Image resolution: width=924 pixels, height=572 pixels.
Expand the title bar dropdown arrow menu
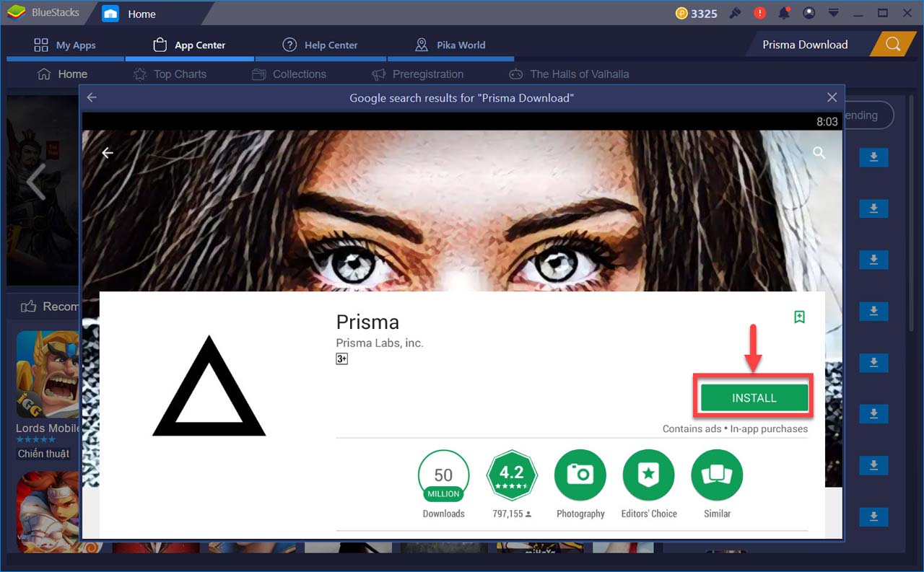(834, 13)
